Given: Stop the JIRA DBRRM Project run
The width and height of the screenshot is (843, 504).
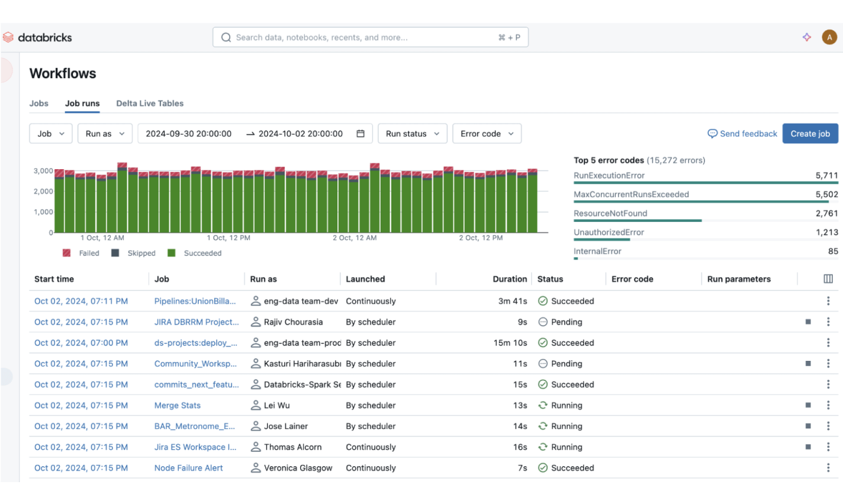Looking at the screenshot, I should [808, 322].
